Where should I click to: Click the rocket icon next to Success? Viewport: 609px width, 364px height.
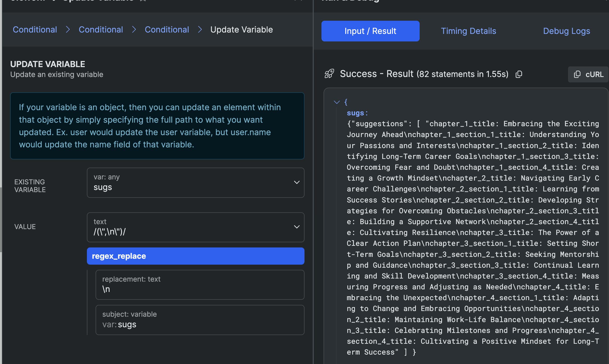(329, 74)
